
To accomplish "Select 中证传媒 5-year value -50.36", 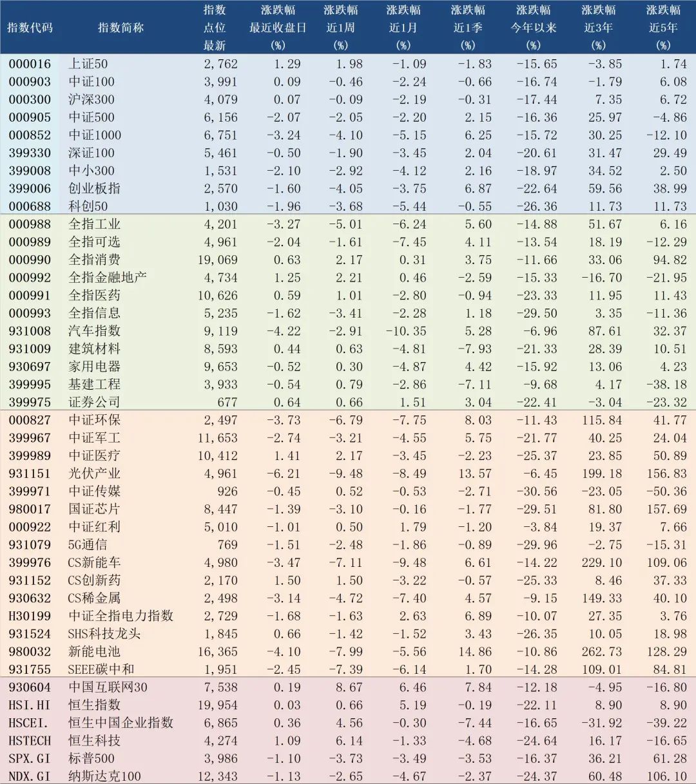I will [666, 492].
